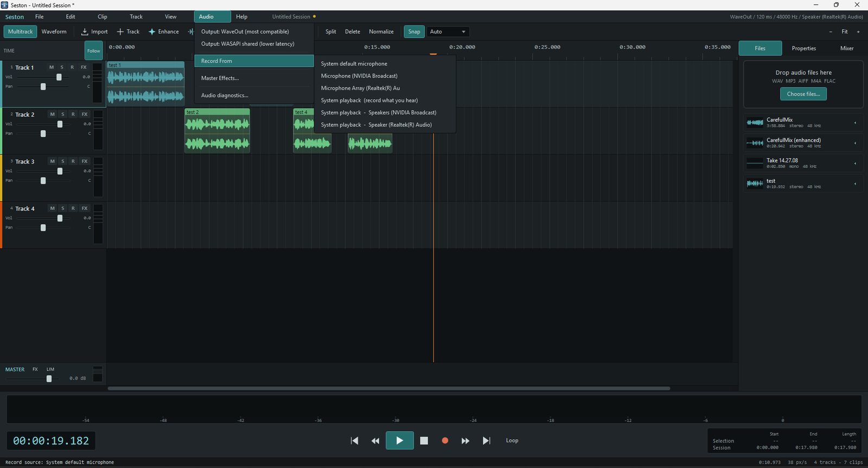Toggle the master LIM limiter

tap(50, 369)
